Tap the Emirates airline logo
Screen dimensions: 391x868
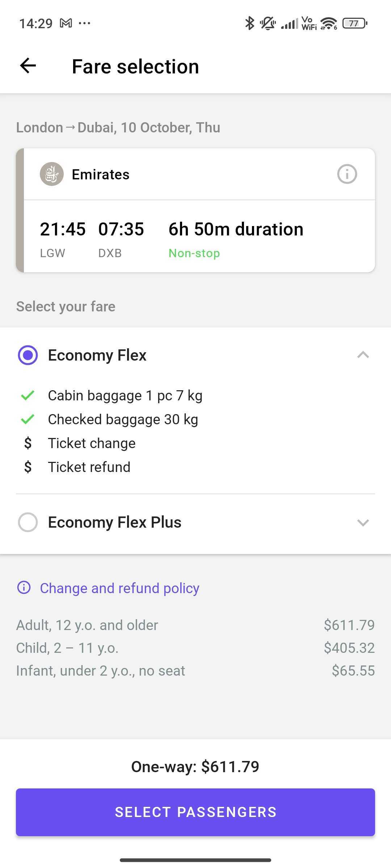click(51, 174)
